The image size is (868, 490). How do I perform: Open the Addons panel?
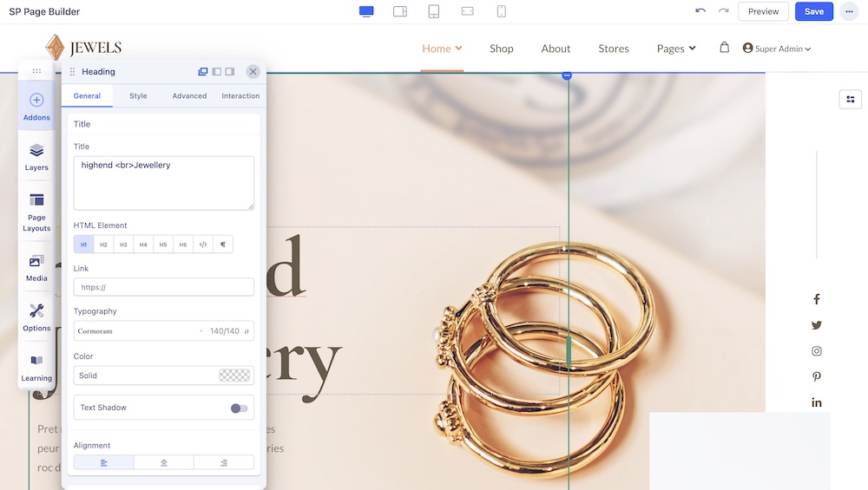point(36,106)
